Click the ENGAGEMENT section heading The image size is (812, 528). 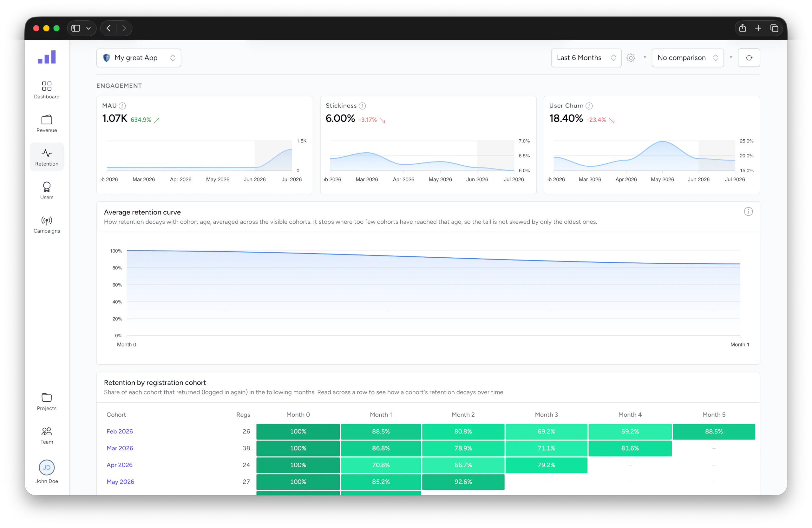coord(119,86)
